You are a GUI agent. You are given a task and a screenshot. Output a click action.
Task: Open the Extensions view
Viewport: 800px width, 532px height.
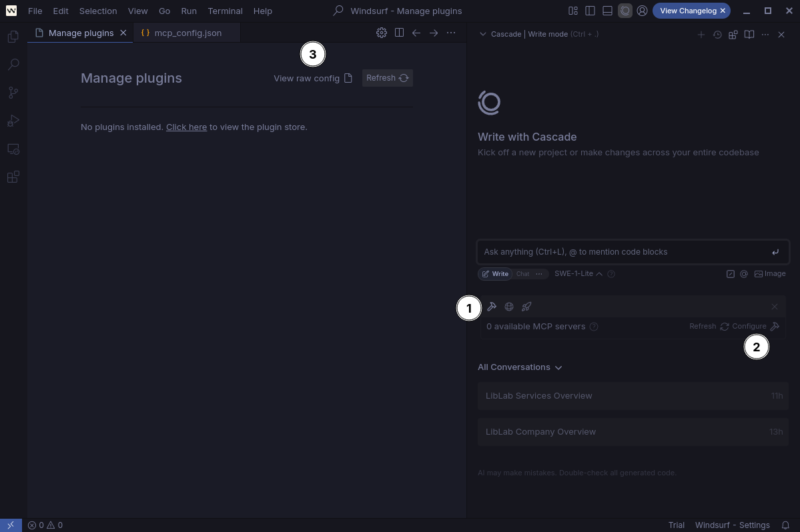tap(13, 177)
